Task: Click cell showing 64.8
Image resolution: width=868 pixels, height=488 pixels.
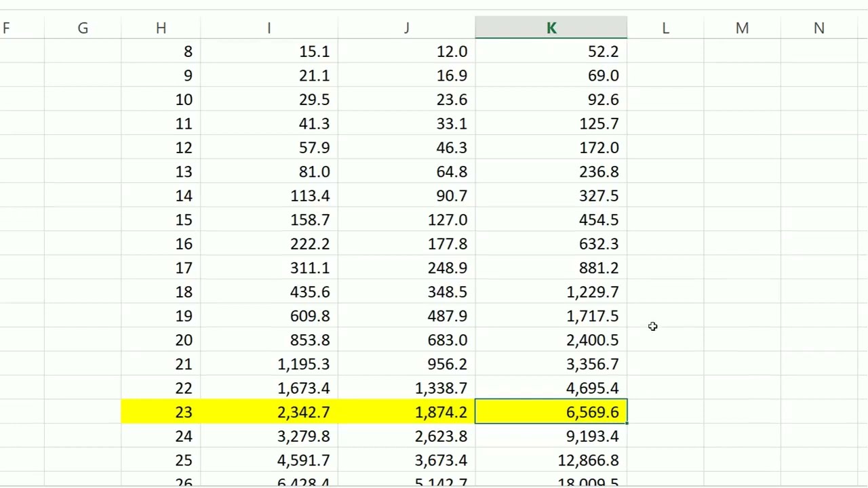Action: point(406,171)
